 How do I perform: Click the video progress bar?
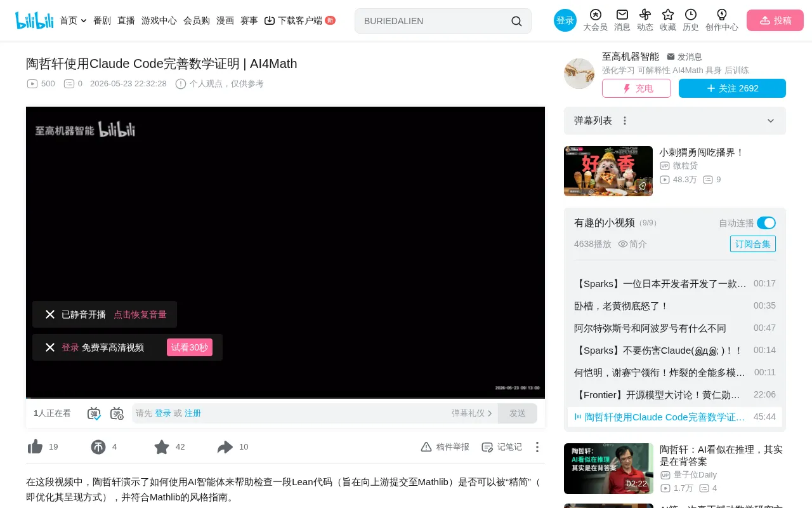[285, 398]
